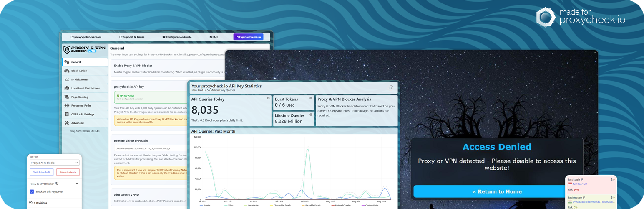This screenshot has height=209, width=644.
Task: Click info icon on Lifetime Queries card
Action: point(311,114)
